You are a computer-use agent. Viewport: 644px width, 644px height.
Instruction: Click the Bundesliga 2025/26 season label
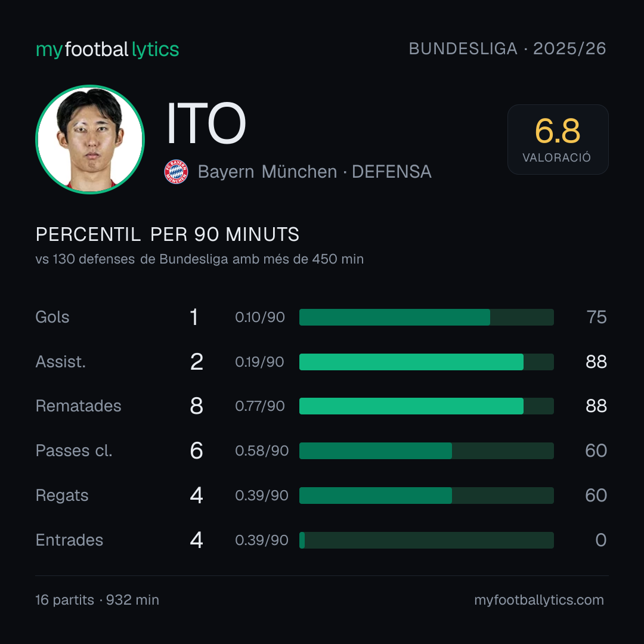(507, 49)
